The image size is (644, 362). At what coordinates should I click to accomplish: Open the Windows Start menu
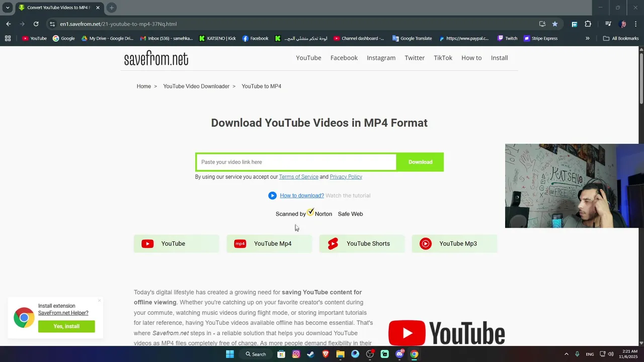tap(230, 354)
